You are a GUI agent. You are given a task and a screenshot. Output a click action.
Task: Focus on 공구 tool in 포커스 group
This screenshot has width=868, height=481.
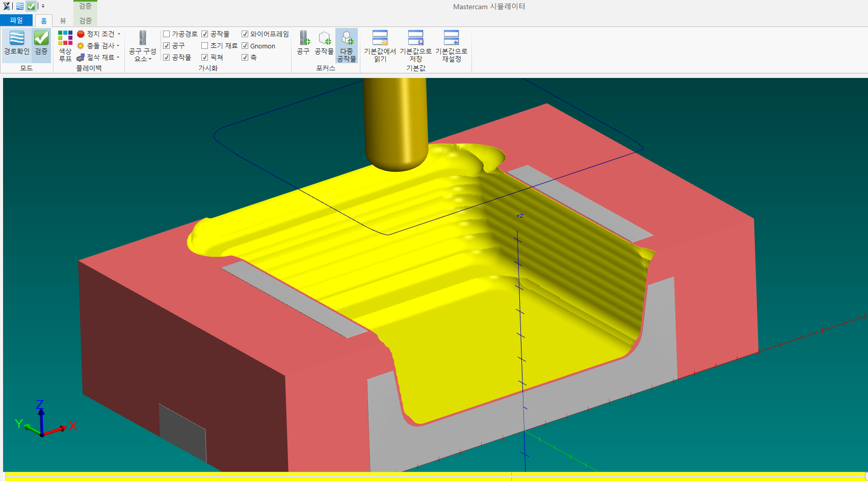(x=304, y=43)
